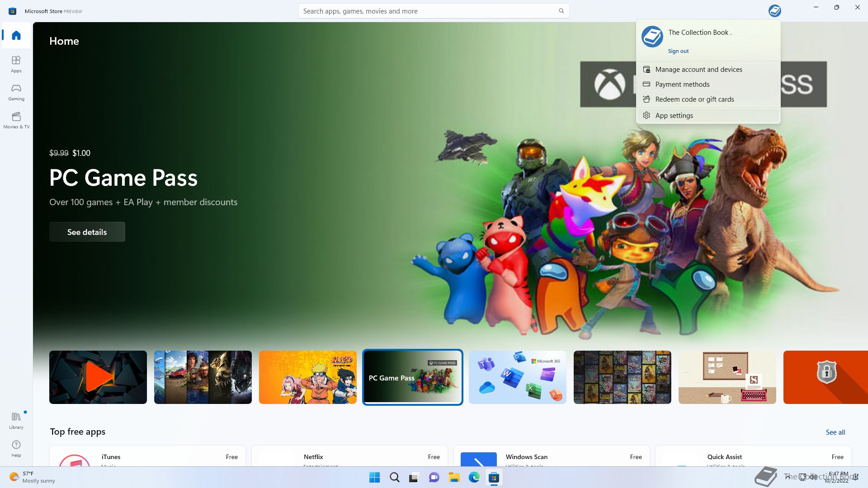Click the Sign out link

pos(678,51)
